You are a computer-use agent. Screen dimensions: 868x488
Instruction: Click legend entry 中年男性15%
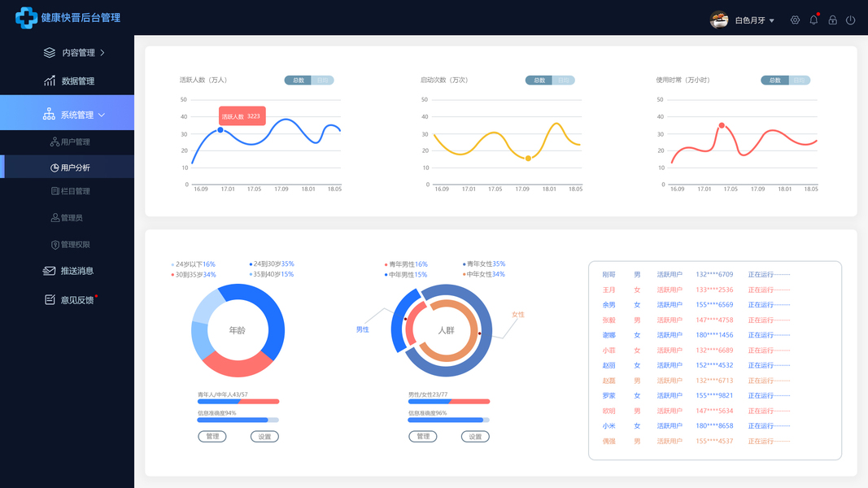click(406, 274)
